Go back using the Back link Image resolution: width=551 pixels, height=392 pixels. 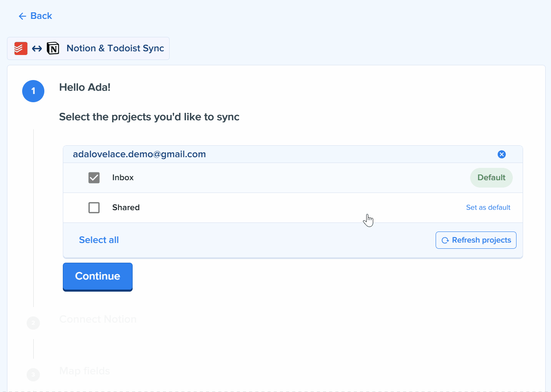(x=35, y=16)
